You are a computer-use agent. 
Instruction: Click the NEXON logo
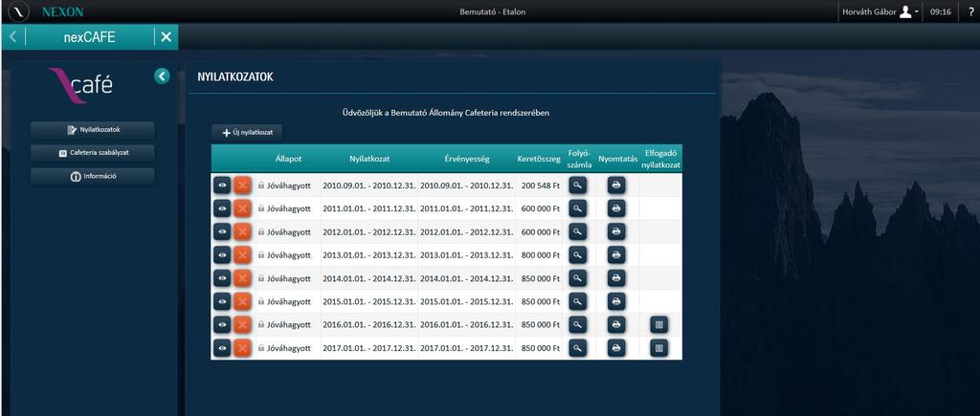(x=62, y=11)
